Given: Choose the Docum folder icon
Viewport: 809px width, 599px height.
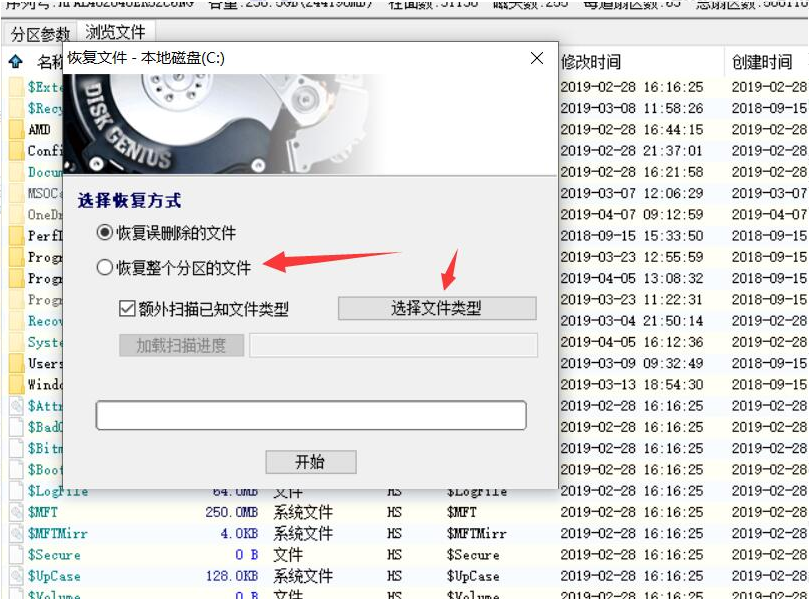Looking at the screenshot, I should click(17, 171).
